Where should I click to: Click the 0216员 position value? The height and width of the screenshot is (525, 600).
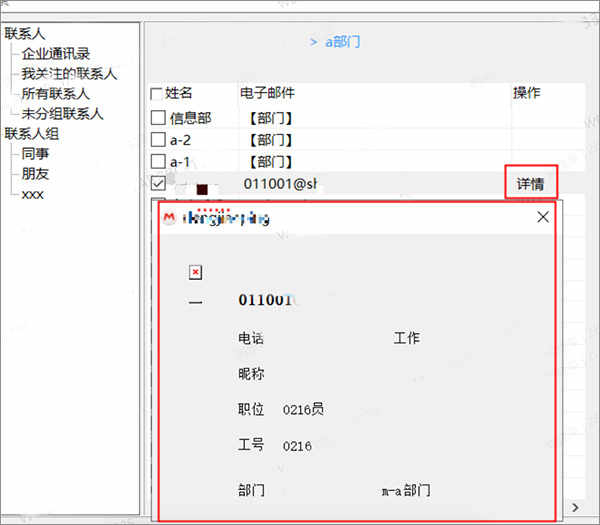click(303, 409)
